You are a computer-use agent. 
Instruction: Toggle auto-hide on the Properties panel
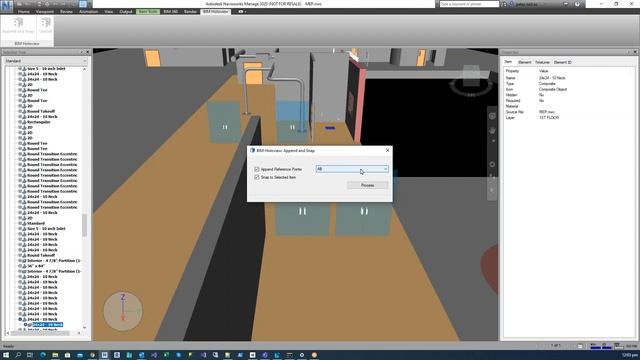629,52
